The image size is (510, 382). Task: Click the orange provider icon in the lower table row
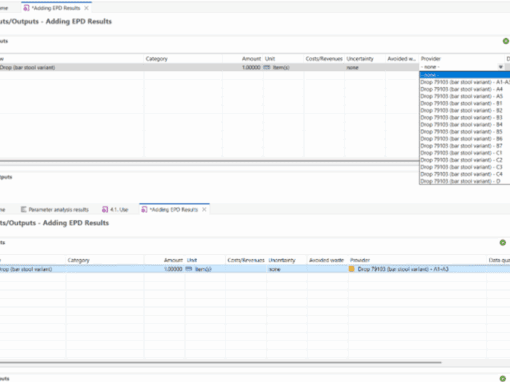(352, 269)
